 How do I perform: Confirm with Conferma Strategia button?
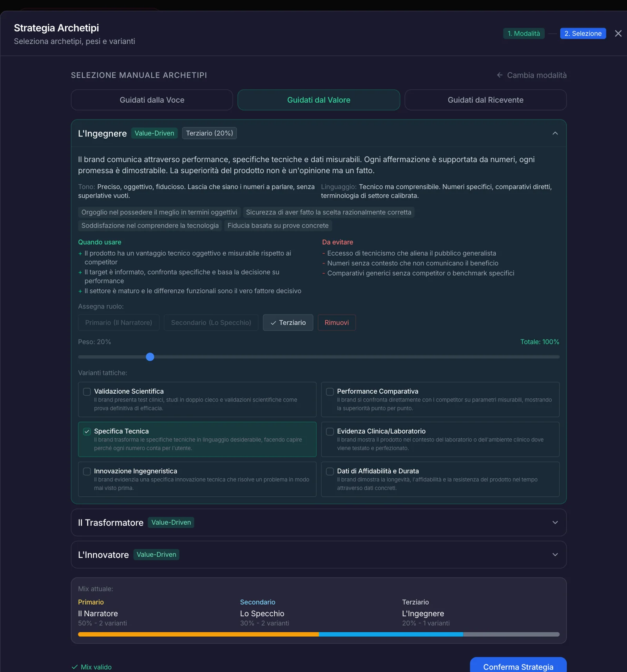[x=518, y=666]
